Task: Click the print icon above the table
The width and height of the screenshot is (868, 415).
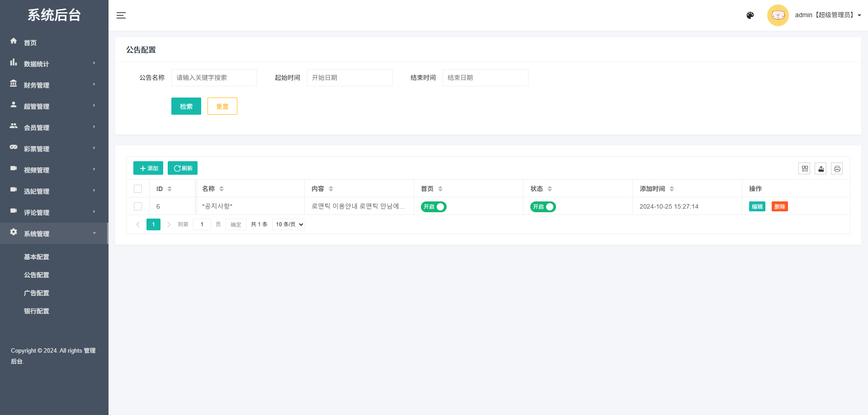Action: (837, 168)
